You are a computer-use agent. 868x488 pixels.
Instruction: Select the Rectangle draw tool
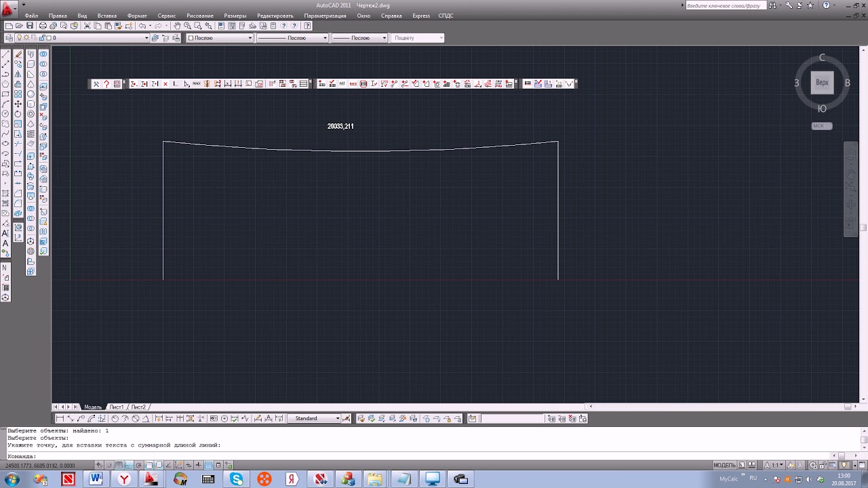(x=5, y=94)
